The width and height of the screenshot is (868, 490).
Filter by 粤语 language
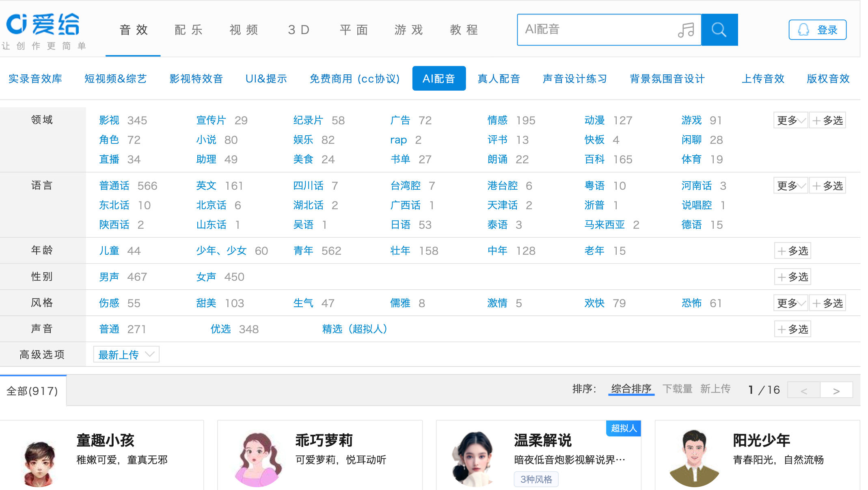click(595, 186)
